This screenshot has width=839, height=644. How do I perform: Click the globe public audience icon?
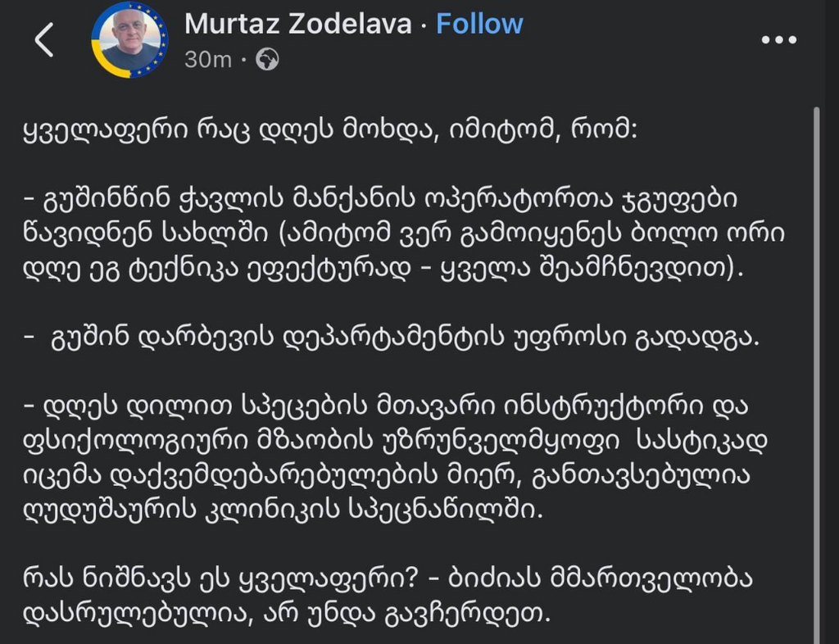(x=268, y=59)
